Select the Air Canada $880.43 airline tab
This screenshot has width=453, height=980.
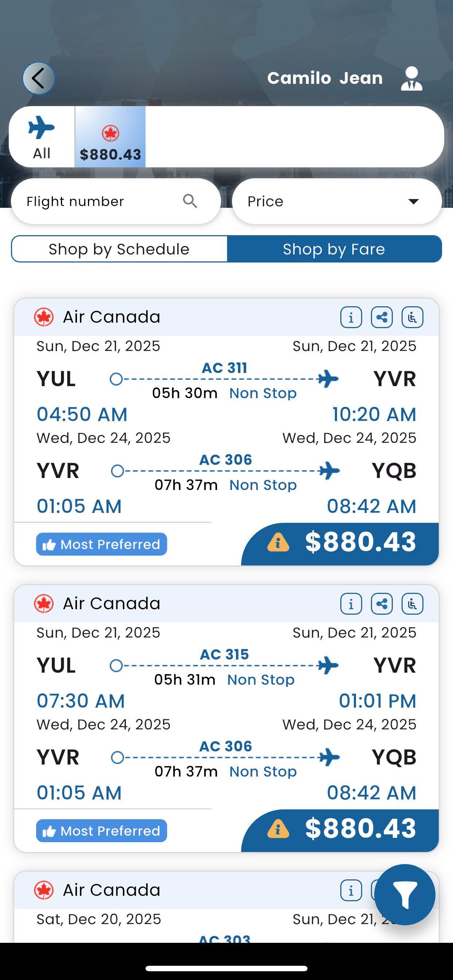[x=111, y=137]
